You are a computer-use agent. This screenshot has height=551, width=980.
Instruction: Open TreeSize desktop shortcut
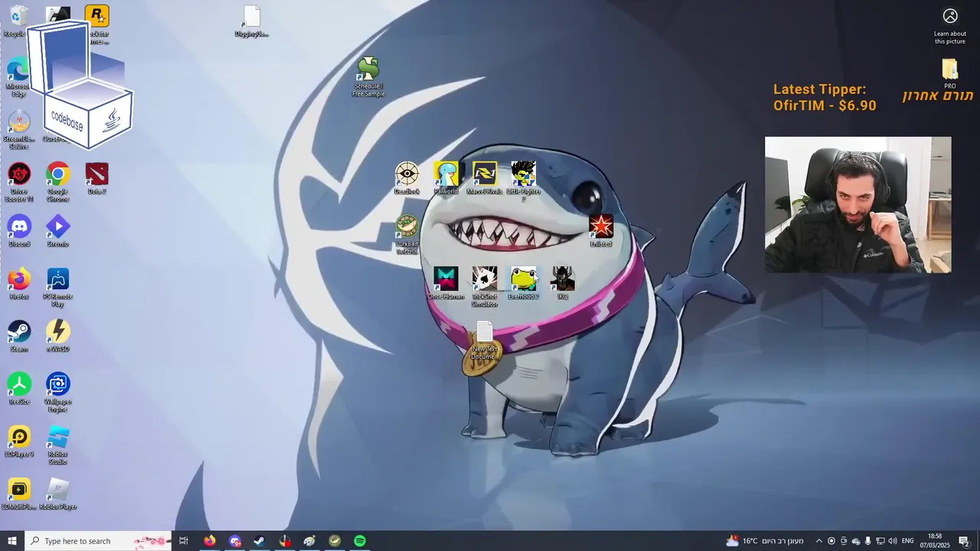pos(19,388)
